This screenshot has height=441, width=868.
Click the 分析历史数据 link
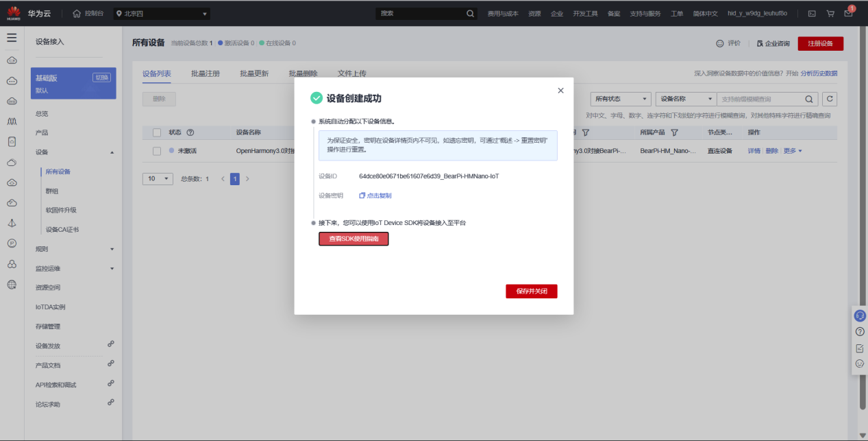point(819,73)
